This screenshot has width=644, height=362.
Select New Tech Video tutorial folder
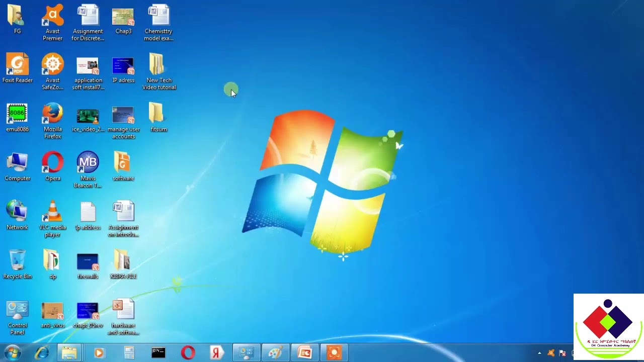pos(158,72)
